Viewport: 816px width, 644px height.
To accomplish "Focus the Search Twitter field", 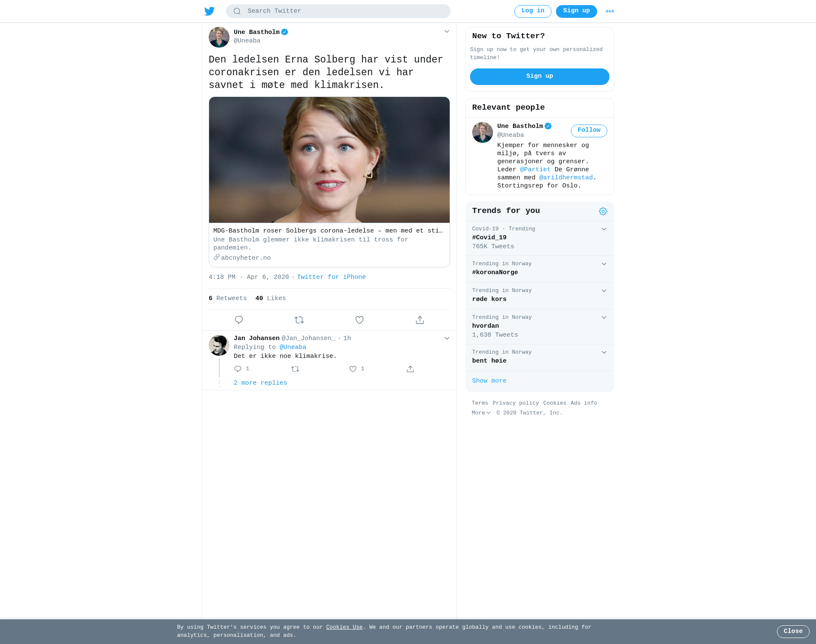I will click(x=338, y=11).
